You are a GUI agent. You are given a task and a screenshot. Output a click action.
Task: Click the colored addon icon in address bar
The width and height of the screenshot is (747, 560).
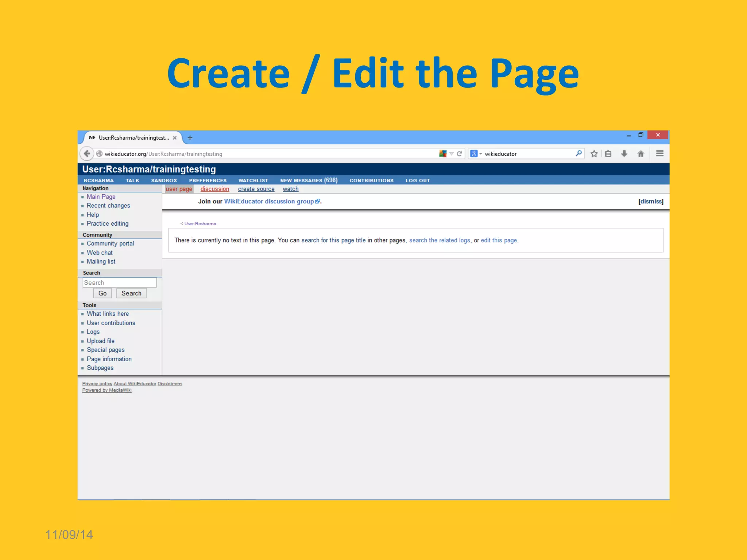443,154
